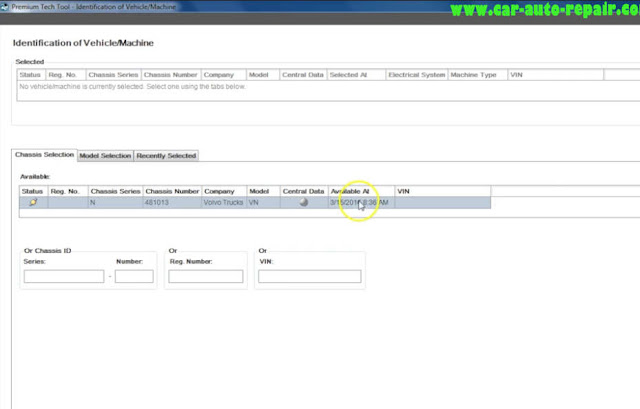Sort Available table by Reg. No. column
The width and height of the screenshot is (640, 409).
pyautogui.click(x=68, y=191)
